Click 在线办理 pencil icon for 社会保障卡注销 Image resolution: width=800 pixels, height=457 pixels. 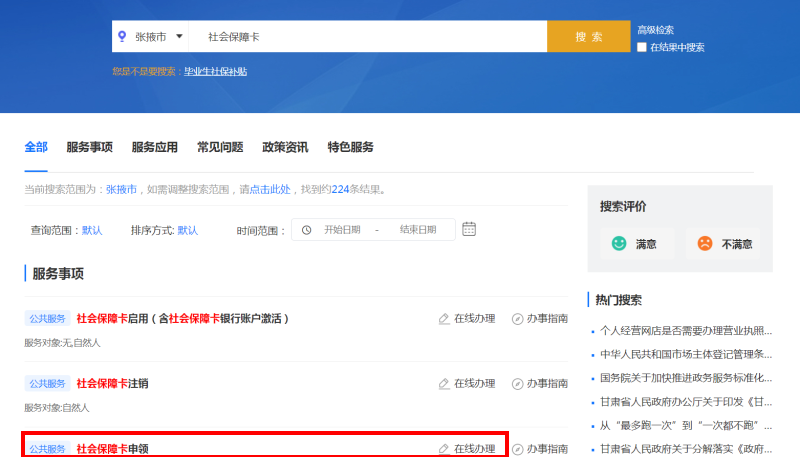coord(444,383)
